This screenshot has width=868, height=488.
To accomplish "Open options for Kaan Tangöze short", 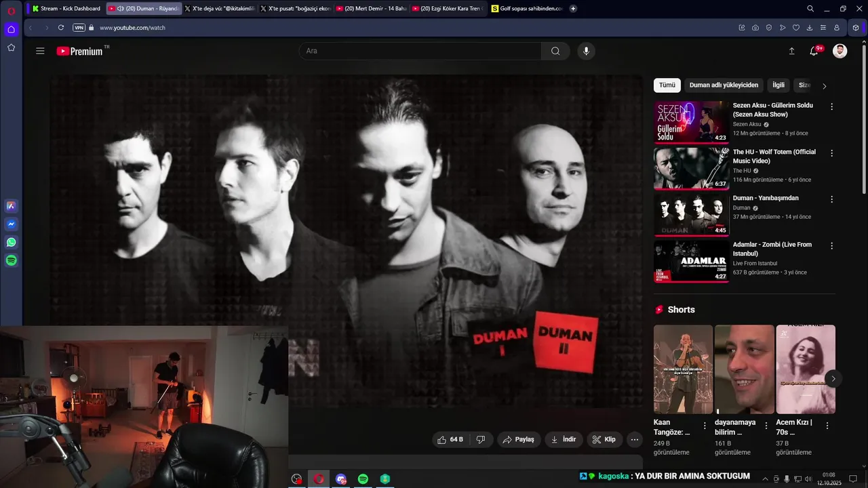I will coord(705,426).
